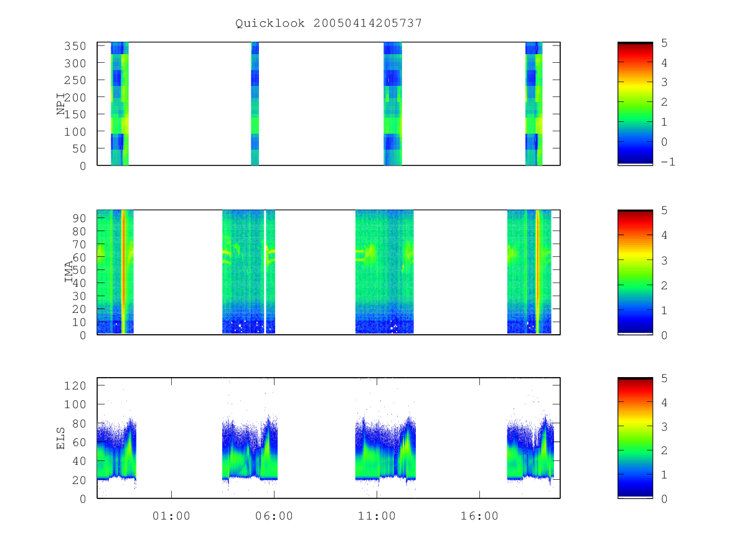This screenshot has width=747, height=560.
Task: Click the ELS panel colorbar
Action: 635,438
